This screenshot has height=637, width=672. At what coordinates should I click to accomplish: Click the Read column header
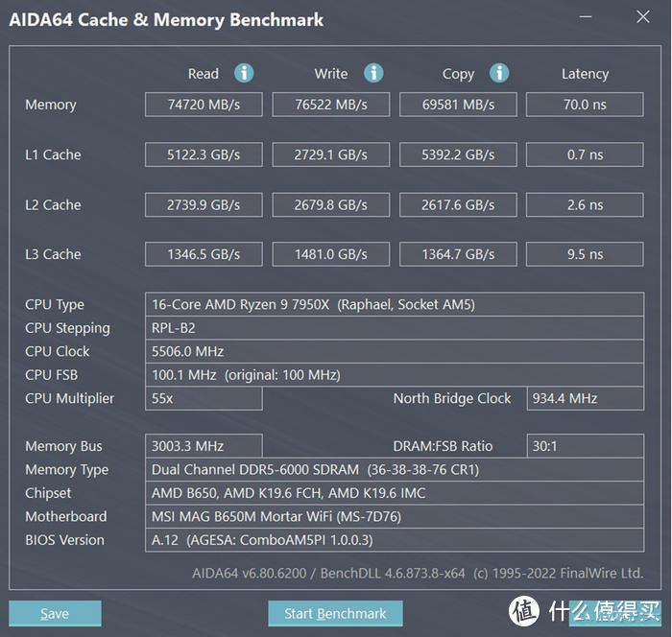pos(204,74)
